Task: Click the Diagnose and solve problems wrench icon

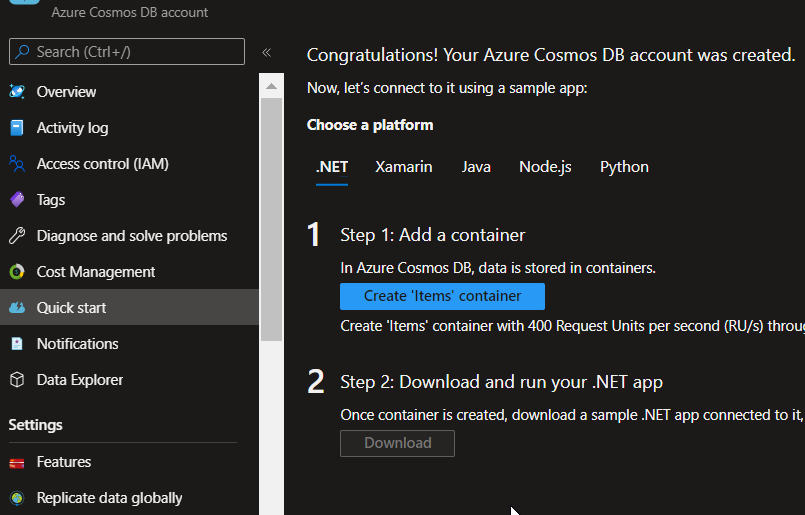Action: point(16,236)
